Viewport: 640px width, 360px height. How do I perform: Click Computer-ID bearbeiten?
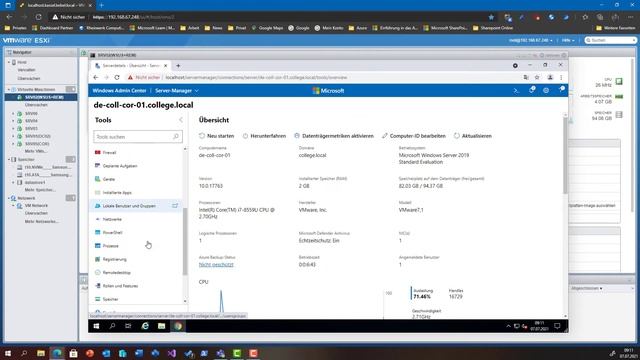coord(414,136)
